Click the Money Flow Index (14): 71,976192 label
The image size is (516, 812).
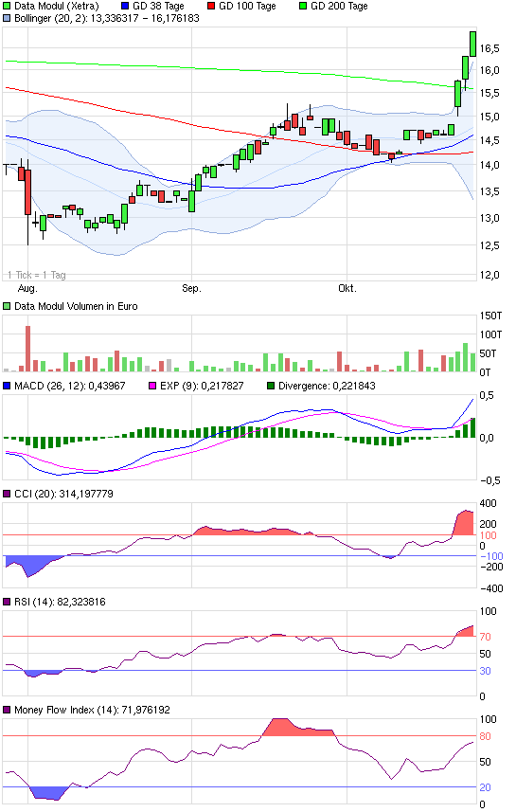92,710
